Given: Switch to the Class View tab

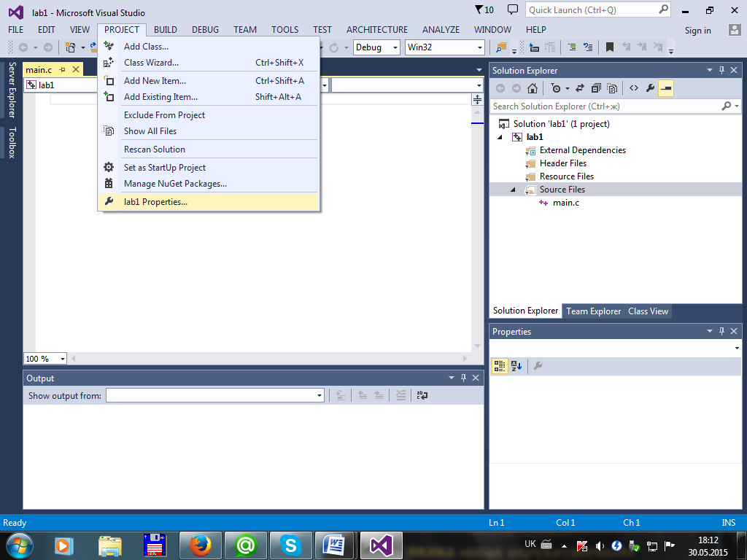Looking at the screenshot, I should tap(648, 311).
